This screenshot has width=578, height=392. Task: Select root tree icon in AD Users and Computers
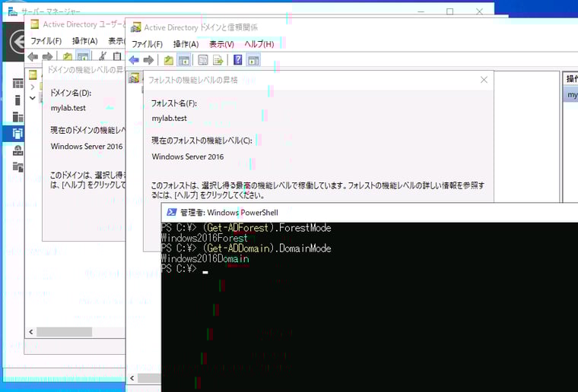[33, 74]
